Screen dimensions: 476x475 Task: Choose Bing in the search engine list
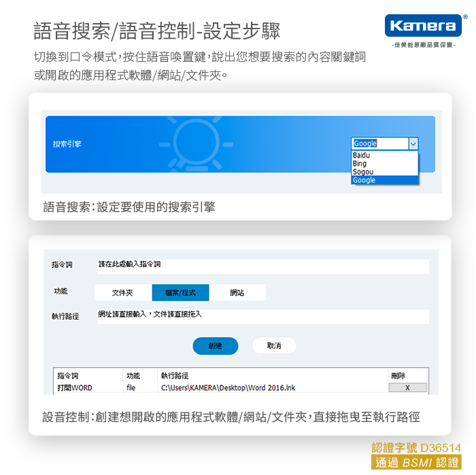(360, 164)
